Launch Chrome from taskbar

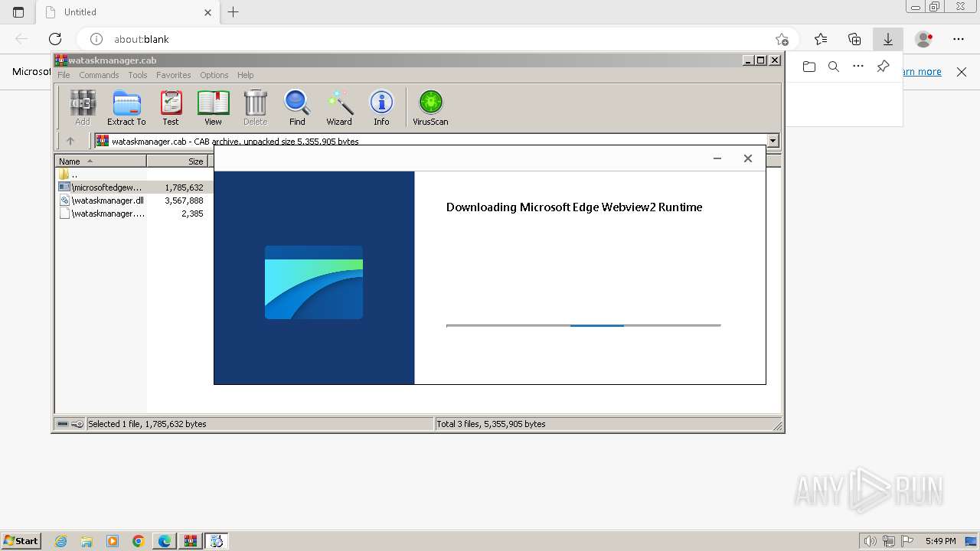click(x=139, y=541)
